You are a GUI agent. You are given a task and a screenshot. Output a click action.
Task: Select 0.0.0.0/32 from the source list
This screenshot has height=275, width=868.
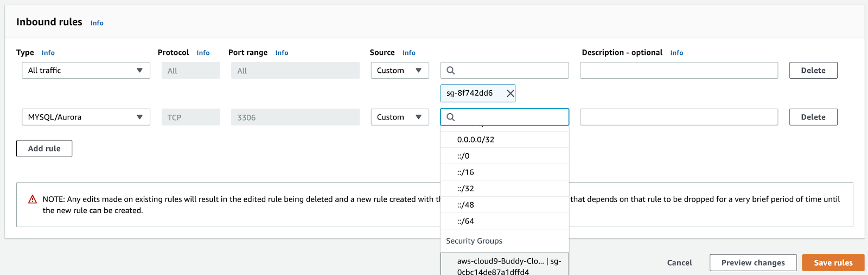click(505, 140)
